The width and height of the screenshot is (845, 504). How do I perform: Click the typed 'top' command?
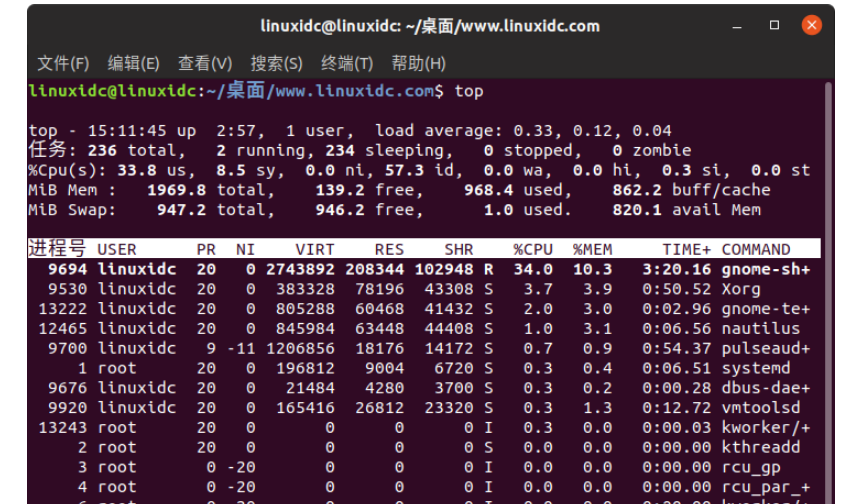coord(469,91)
